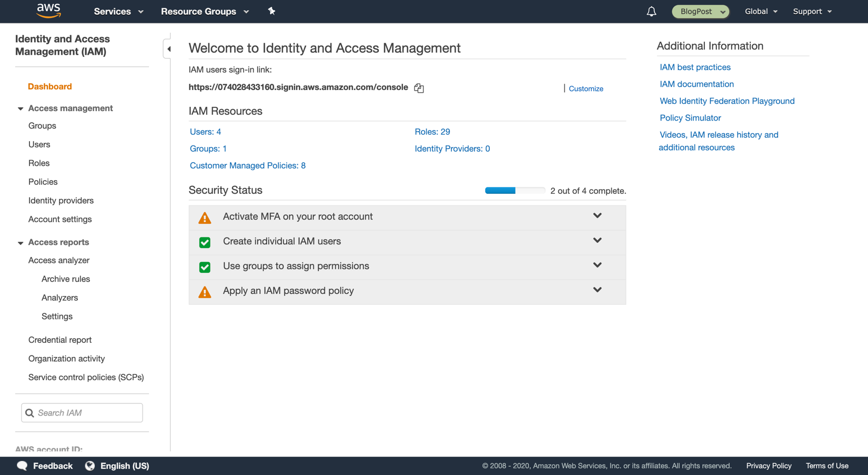Open Access analyzer Settings
Viewport: 868px width, 475px height.
pos(57,316)
